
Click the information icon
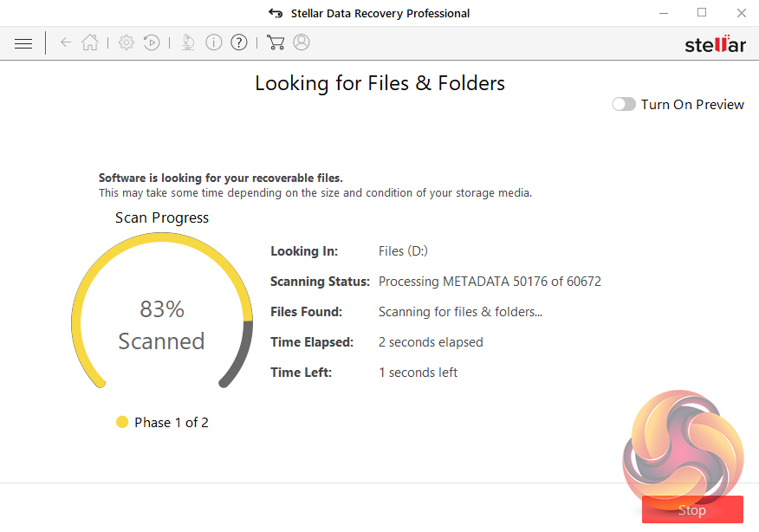214,42
